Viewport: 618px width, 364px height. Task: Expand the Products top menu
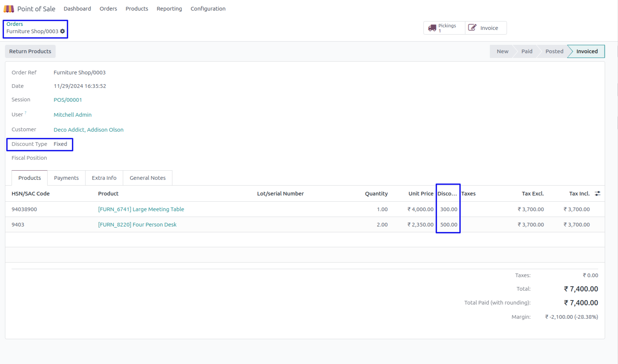coord(137,9)
